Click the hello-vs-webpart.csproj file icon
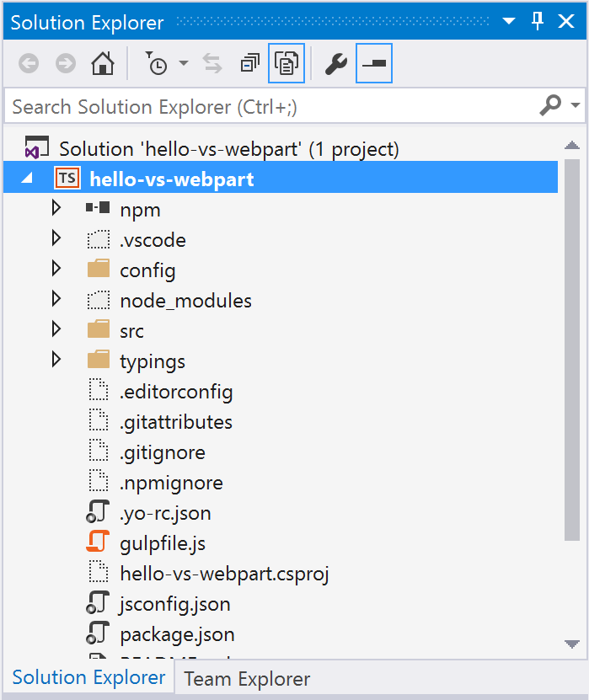The image size is (589, 700). (x=99, y=572)
